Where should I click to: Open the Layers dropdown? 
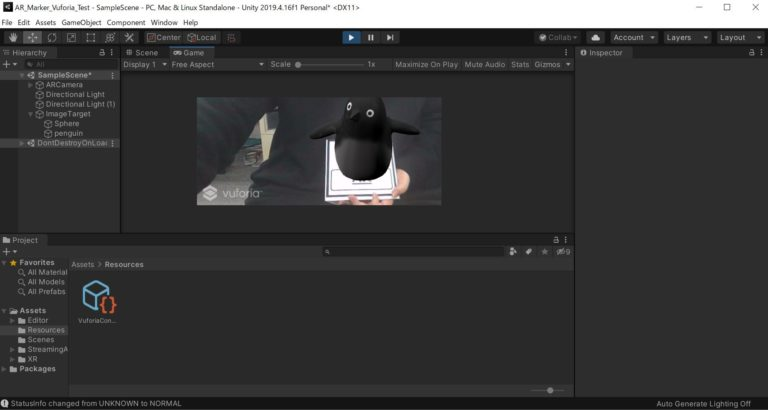[x=688, y=38]
